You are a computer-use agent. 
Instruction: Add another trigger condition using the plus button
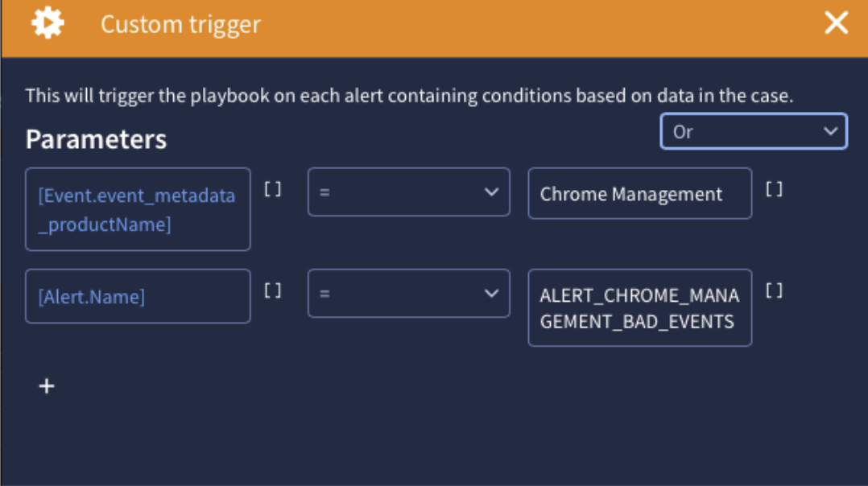click(46, 385)
